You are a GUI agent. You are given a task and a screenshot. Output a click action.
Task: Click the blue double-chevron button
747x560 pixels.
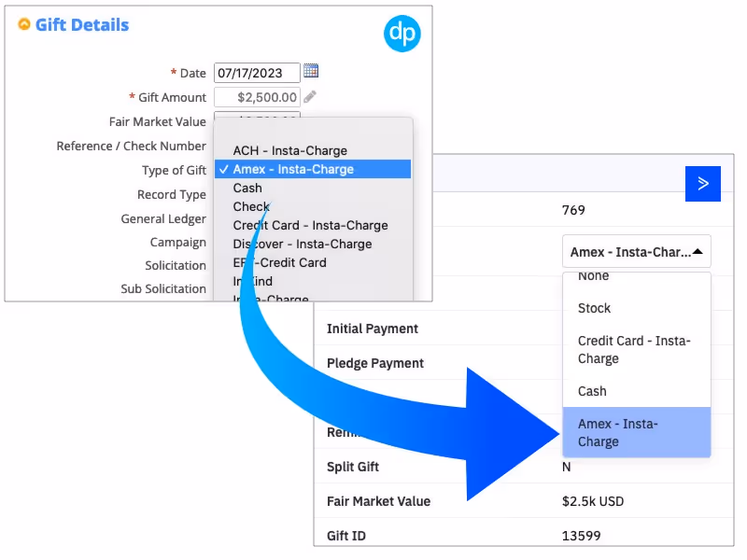pyautogui.click(x=703, y=184)
